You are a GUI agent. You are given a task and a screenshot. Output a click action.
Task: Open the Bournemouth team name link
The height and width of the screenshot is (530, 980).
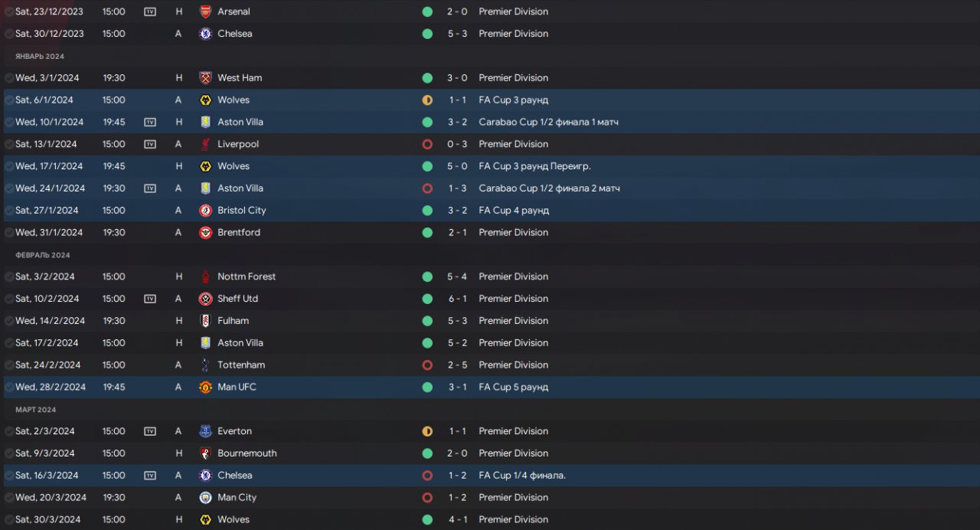247,453
